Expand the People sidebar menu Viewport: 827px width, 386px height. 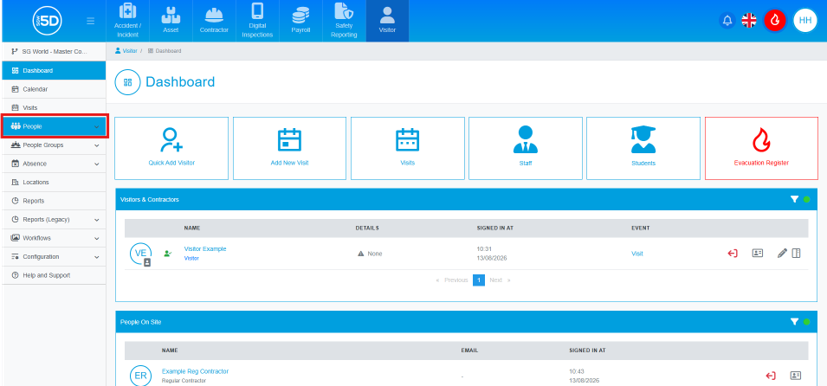click(x=55, y=127)
